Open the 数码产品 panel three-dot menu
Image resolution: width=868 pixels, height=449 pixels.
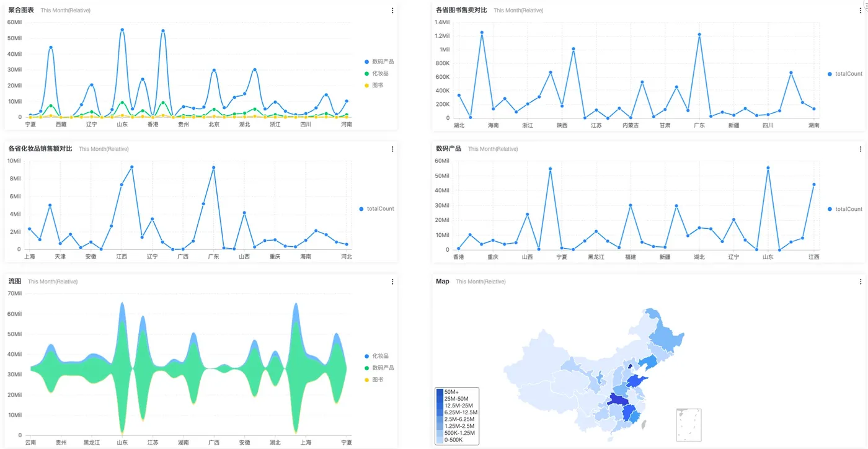(x=861, y=149)
